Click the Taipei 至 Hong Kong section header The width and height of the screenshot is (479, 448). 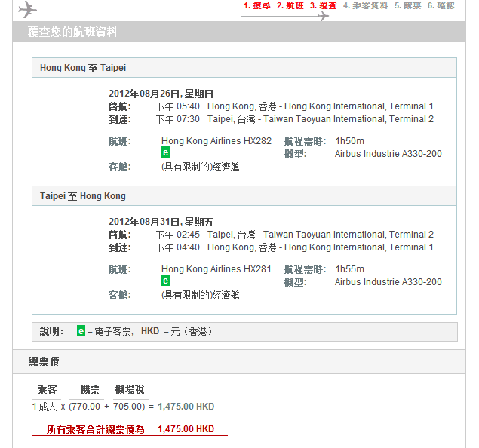click(x=83, y=196)
